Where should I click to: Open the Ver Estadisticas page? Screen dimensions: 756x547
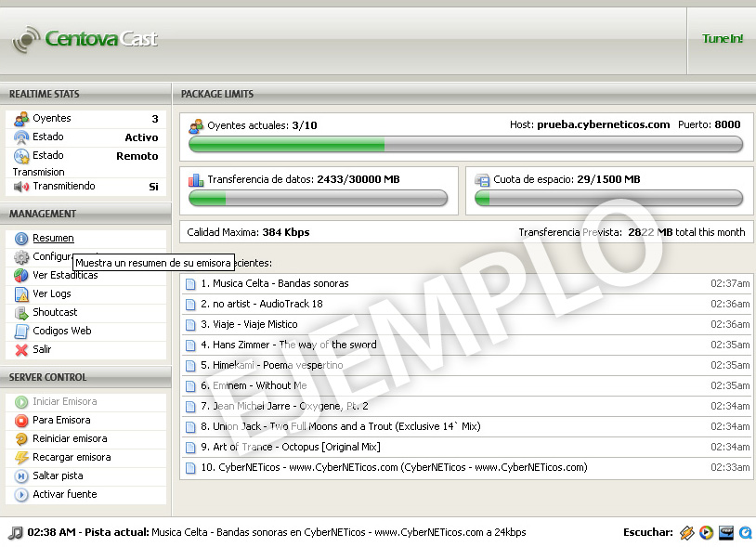coord(65,275)
